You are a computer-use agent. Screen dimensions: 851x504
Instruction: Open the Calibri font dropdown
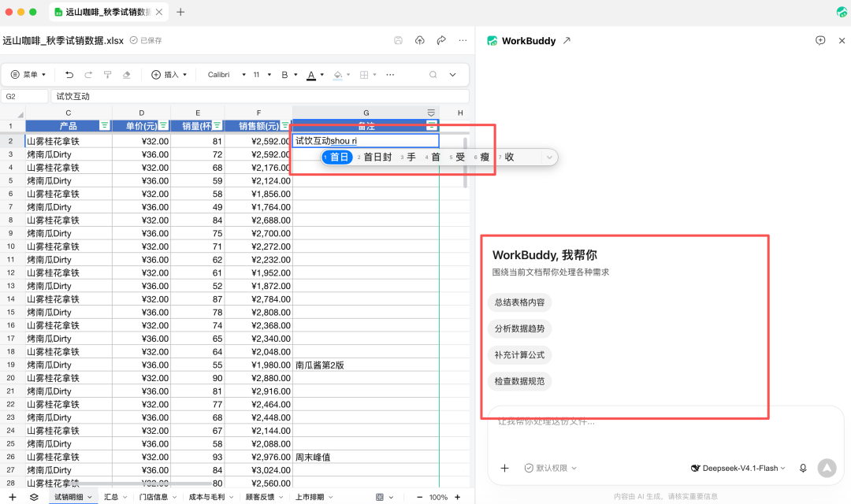point(226,75)
